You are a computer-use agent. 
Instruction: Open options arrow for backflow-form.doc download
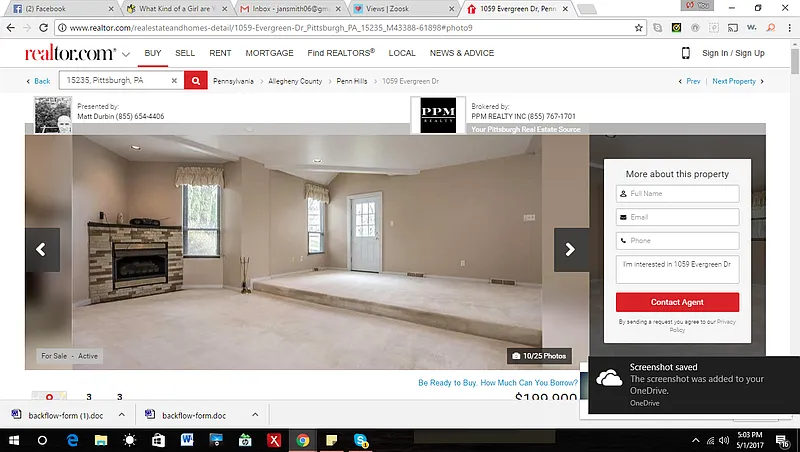[x=255, y=413]
